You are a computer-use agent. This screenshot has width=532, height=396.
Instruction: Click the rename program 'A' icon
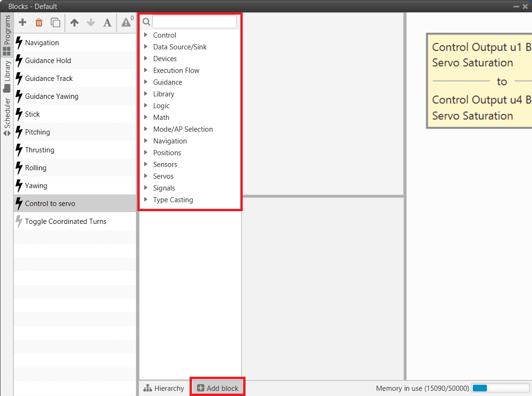coord(107,23)
